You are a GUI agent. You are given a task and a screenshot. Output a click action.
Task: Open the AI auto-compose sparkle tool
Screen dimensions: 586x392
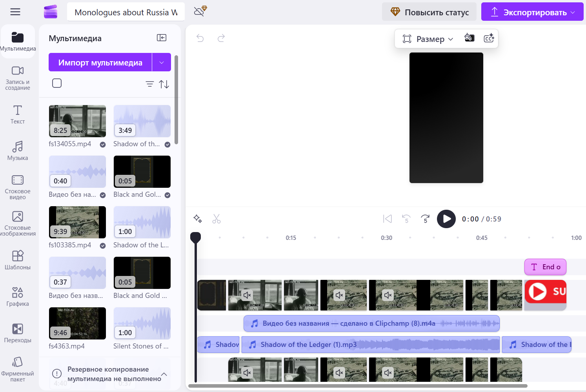tap(198, 219)
